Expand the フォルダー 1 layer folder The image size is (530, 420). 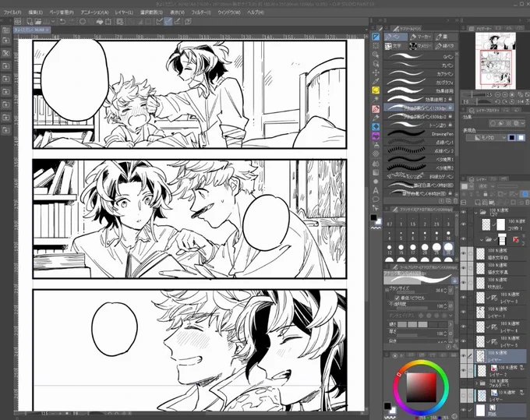point(476,383)
